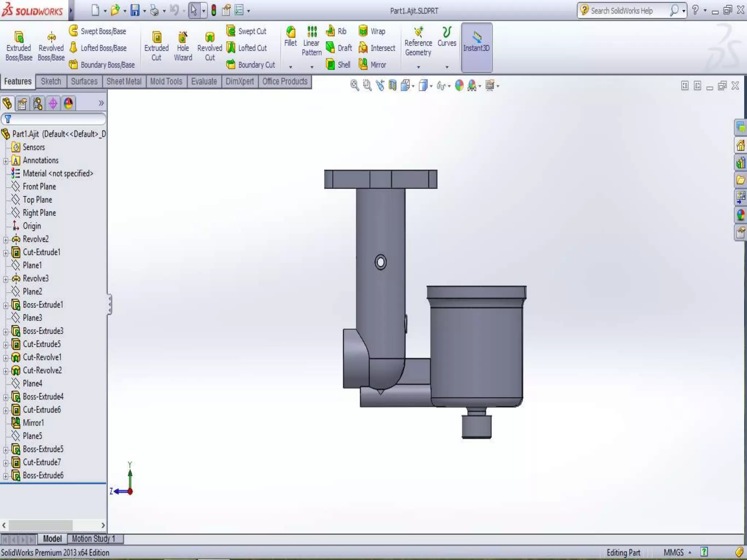Image resolution: width=747 pixels, height=560 pixels.
Task: Select the Extruded Boss/Base tool
Action: pos(19,47)
